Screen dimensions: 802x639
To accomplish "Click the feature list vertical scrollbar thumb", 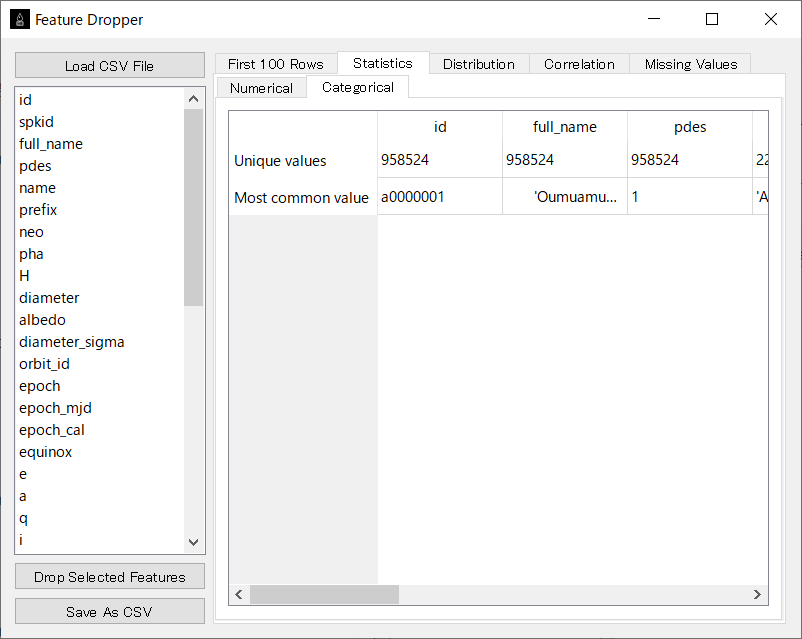I will (x=193, y=207).
